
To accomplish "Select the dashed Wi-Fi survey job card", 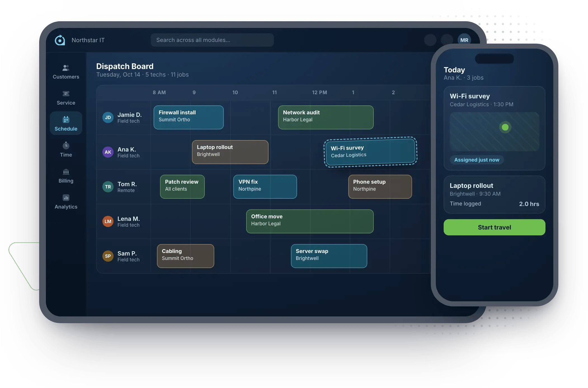I will coord(370,152).
